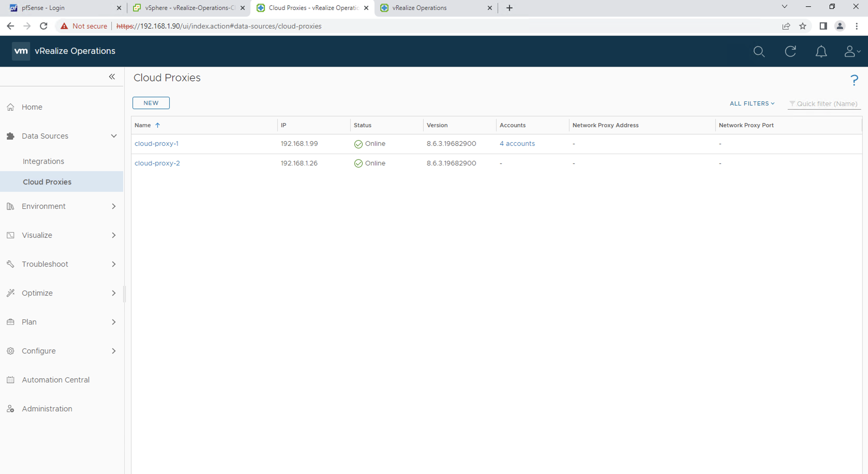The image size is (868, 474).
Task: Click the Online status of cloud-proxy-2
Action: [370, 163]
